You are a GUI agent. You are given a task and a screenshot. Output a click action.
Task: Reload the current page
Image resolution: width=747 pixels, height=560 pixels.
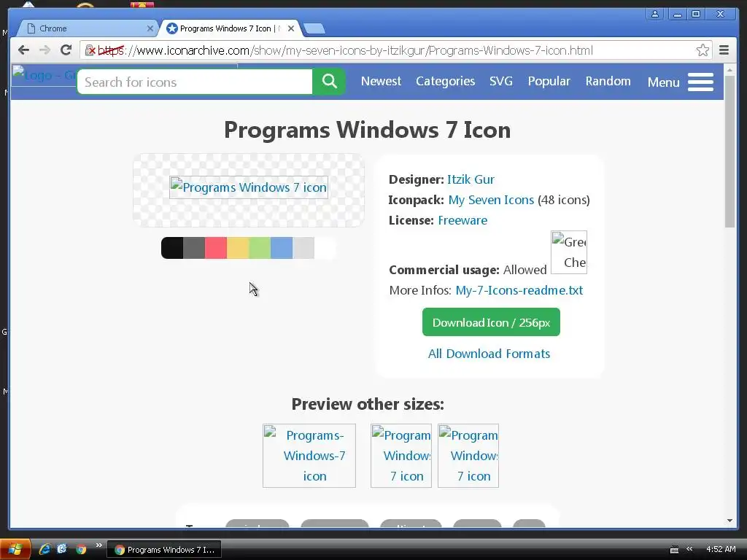66,50
